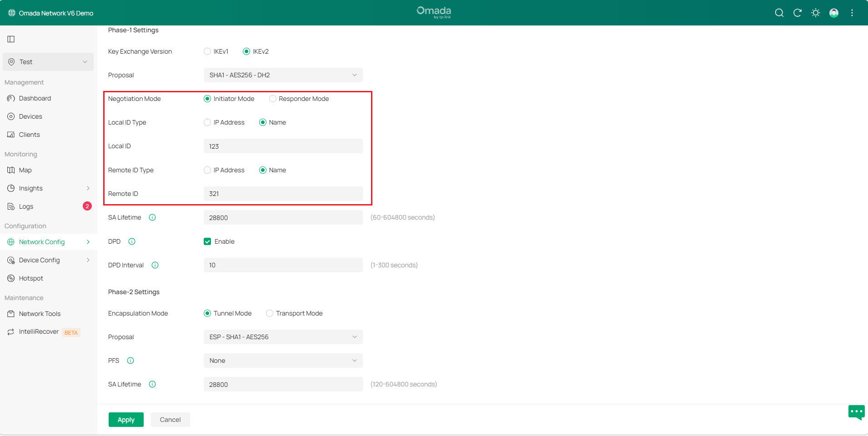The width and height of the screenshot is (868, 436).
Task: Expand the Test site selector
Action: 48,62
